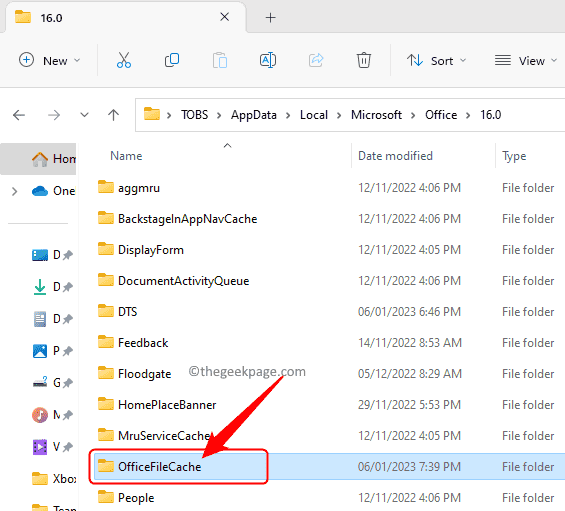Click the aggmru folder icon
This screenshot has width=565, height=511.
click(106, 187)
